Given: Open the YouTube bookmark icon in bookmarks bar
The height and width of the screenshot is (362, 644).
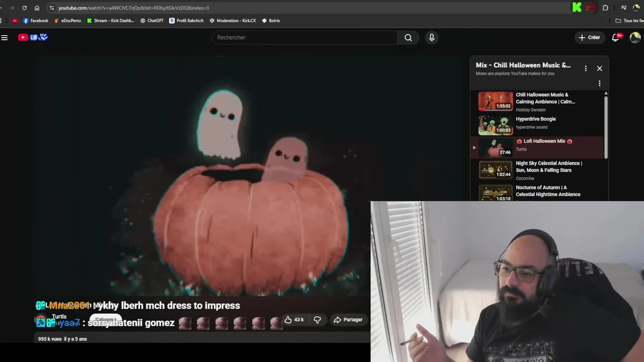Looking at the screenshot, I should [15, 21].
